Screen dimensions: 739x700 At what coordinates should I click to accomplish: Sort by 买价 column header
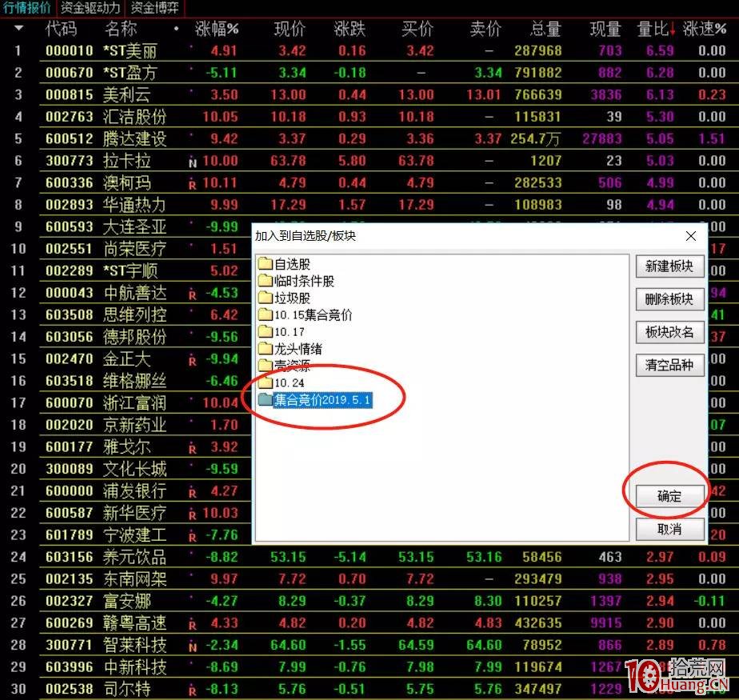pyautogui.click(x=417, y=29)
